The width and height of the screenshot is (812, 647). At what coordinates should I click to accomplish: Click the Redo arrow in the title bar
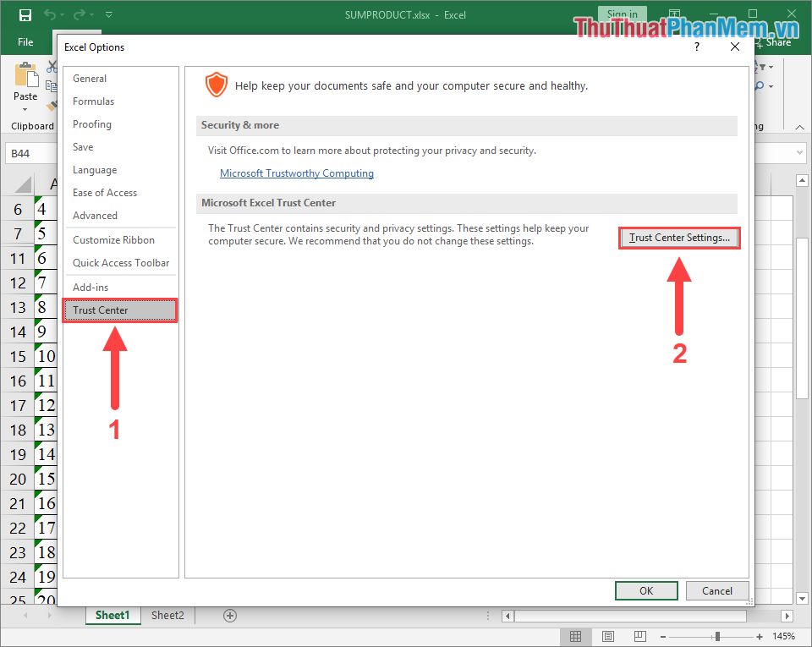click(80, 14)
